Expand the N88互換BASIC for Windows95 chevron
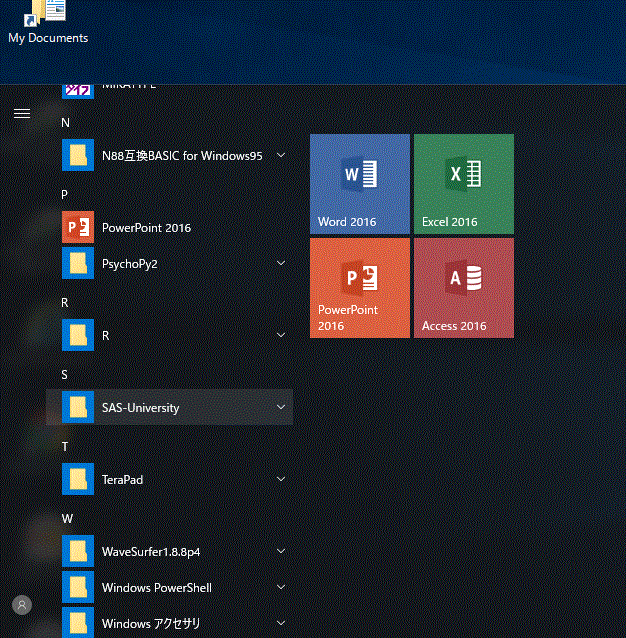The height and width of the screenshot is (638, 626). pyautogui.click(x=281, y=155)
